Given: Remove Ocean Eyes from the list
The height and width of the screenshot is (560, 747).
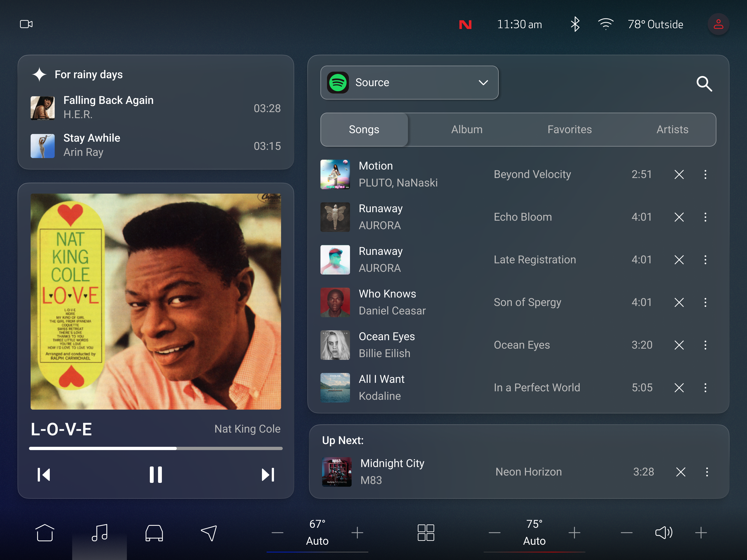Looking at the screenshot, I should coord(679,345).
